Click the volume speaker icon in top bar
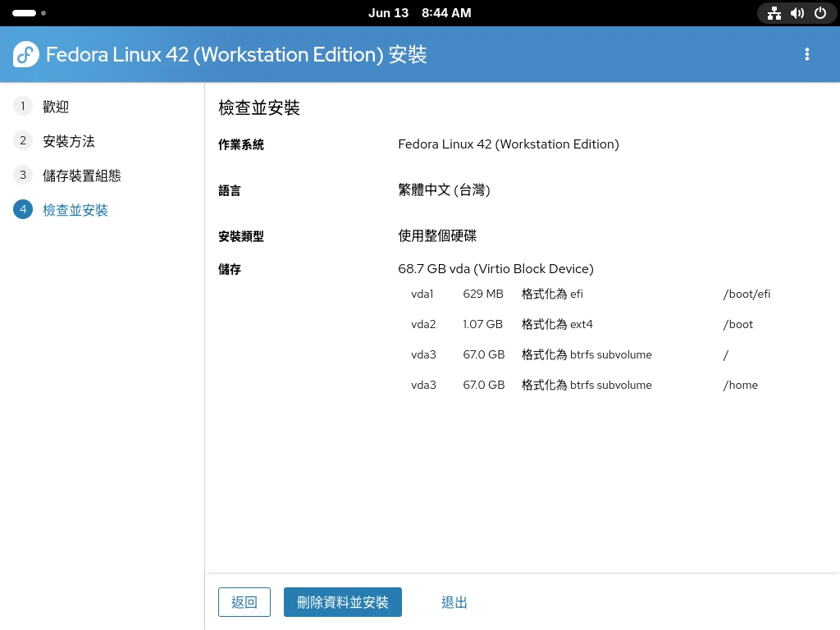The height and width of the screenshot is (630, 840). (x=797, y=13)
